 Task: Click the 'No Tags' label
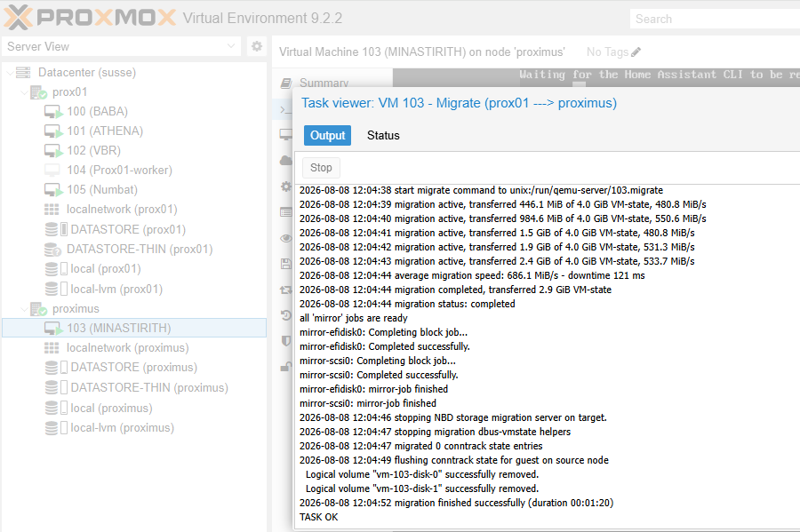tap(607, 52)
